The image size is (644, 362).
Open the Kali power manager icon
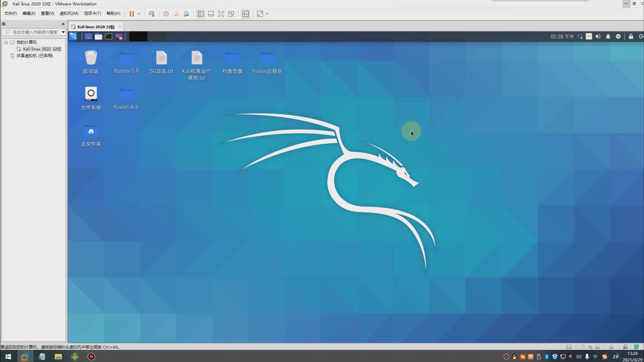(x=618, y=37)
